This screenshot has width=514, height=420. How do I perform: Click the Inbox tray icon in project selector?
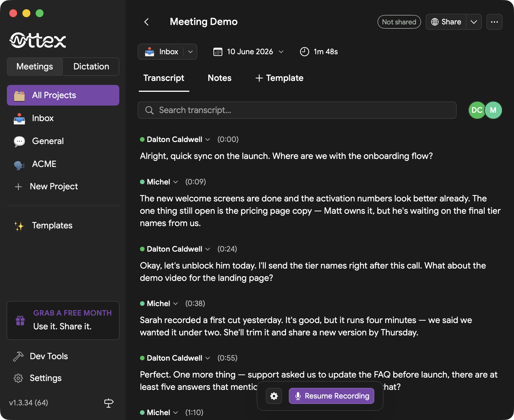coord(149,52)
